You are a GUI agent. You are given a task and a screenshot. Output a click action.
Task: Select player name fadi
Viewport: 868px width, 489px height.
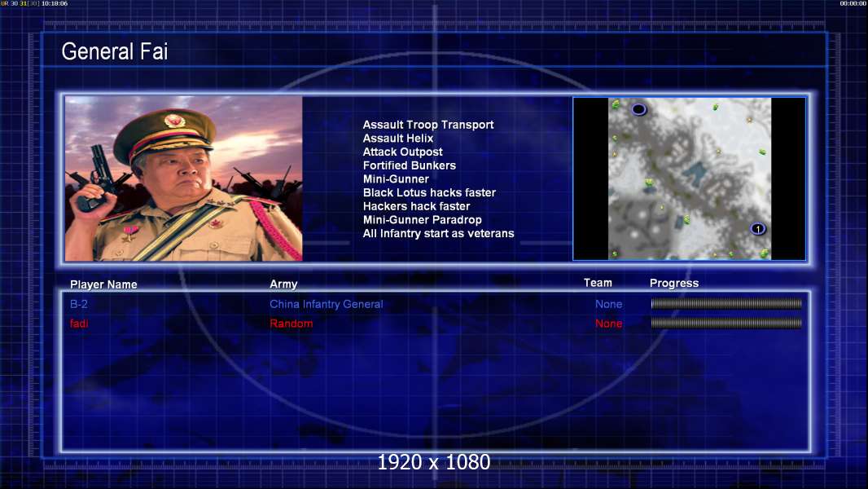point(79,324)
